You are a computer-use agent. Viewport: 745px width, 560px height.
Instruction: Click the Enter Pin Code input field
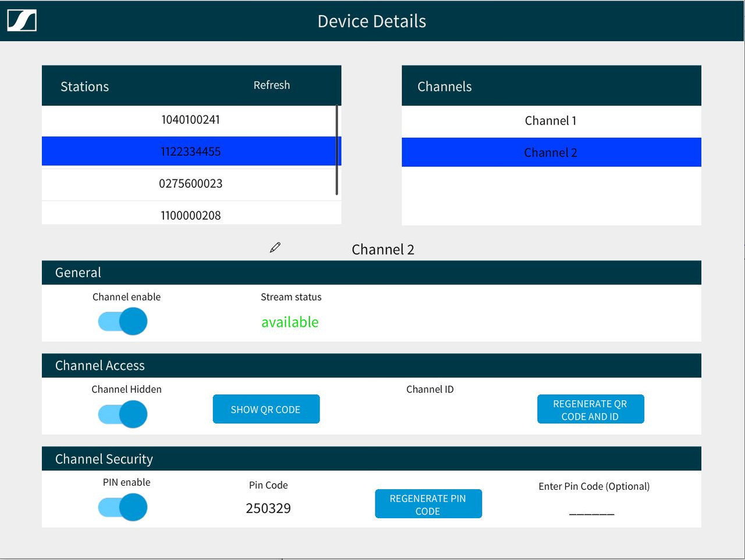click(x=591, y=512)
